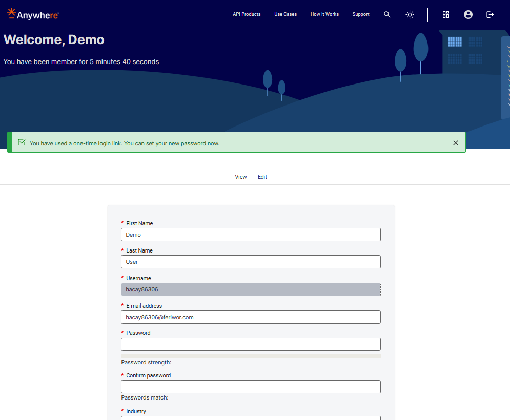
Task: Edit the E-mail address field
Action: (x=251, y=317)
